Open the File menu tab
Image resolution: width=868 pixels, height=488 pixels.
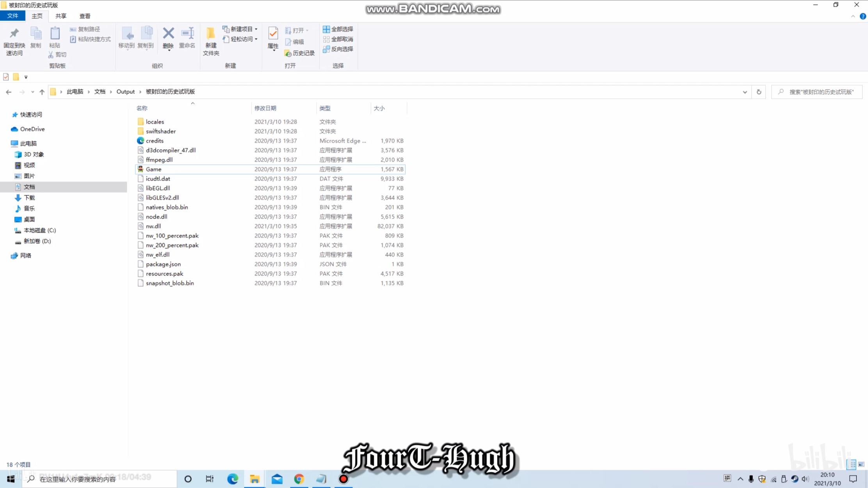tap(12, 16)
